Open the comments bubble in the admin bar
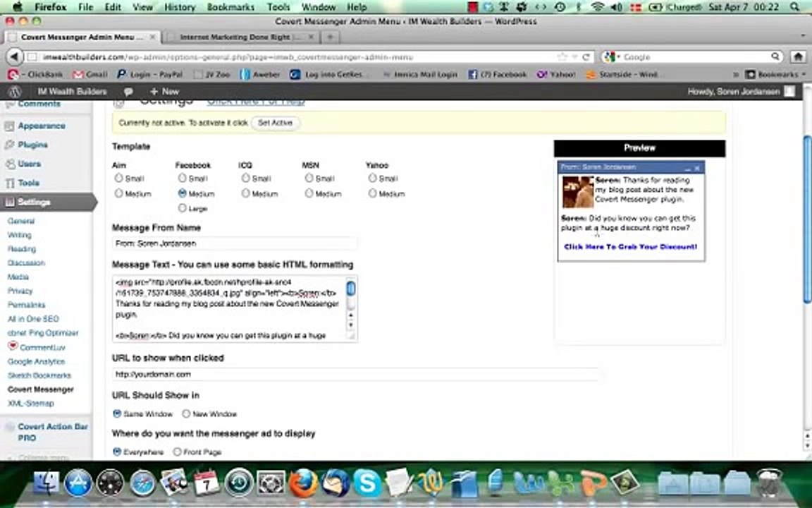 128,92
